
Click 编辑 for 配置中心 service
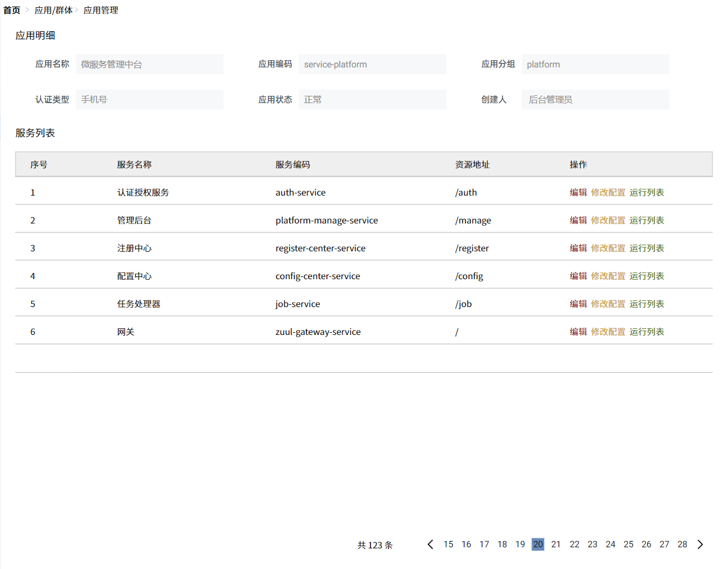tap(578, 276)
